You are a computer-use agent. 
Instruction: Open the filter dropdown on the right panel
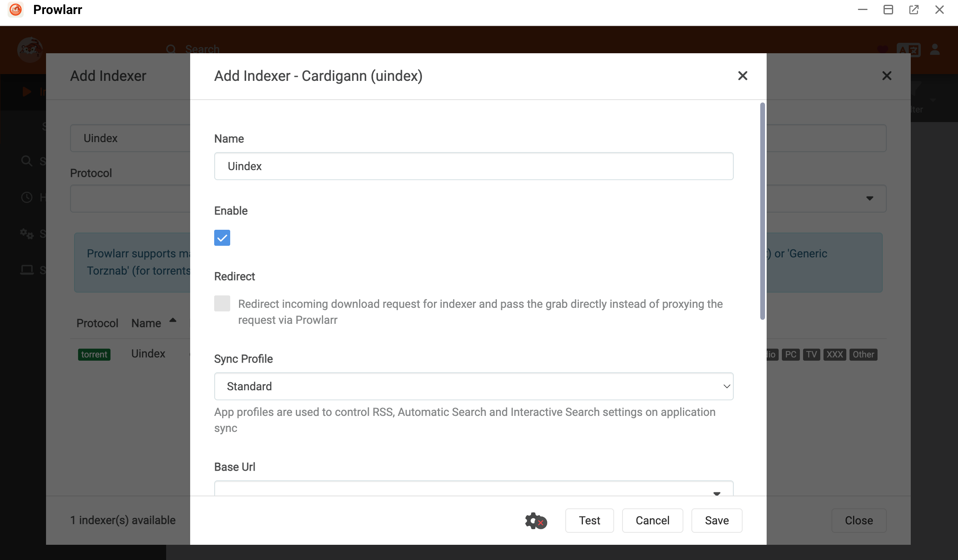point(870,198)
